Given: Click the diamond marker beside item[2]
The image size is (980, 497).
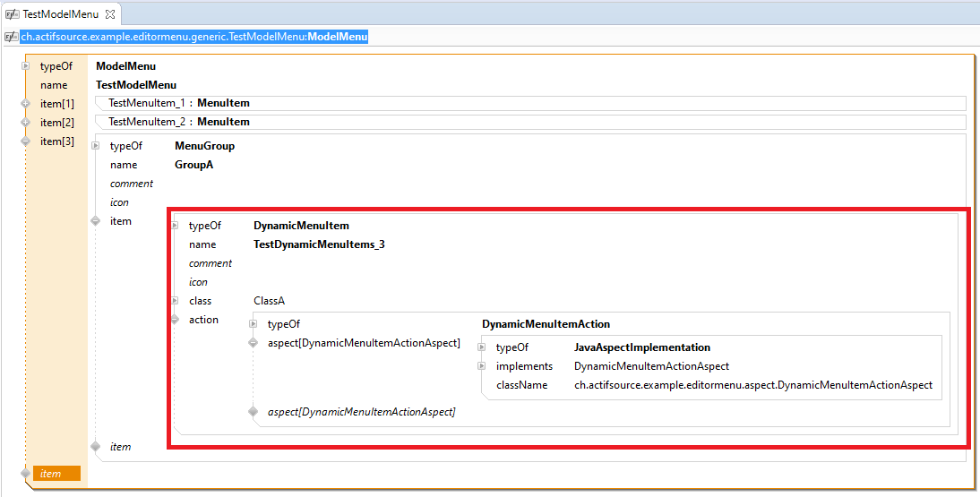Looking at the screenshot, I should tap(25, 123).
